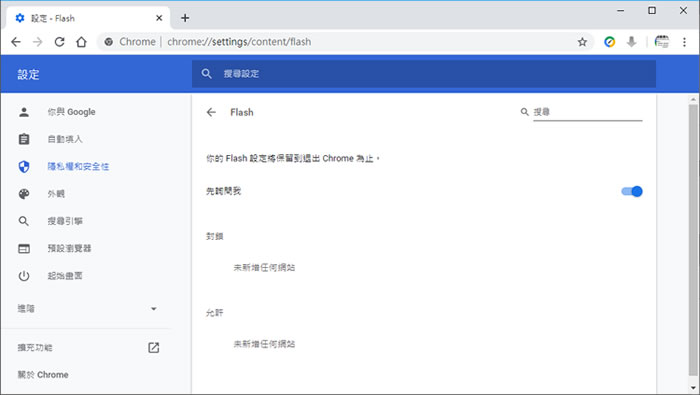The height and width of the screenshot is (395, 700).
Task: Go back using the browser back arrow
Action: (16, 42)
